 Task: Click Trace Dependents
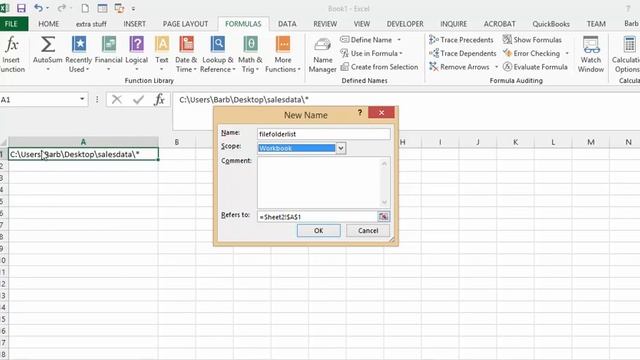462,53
